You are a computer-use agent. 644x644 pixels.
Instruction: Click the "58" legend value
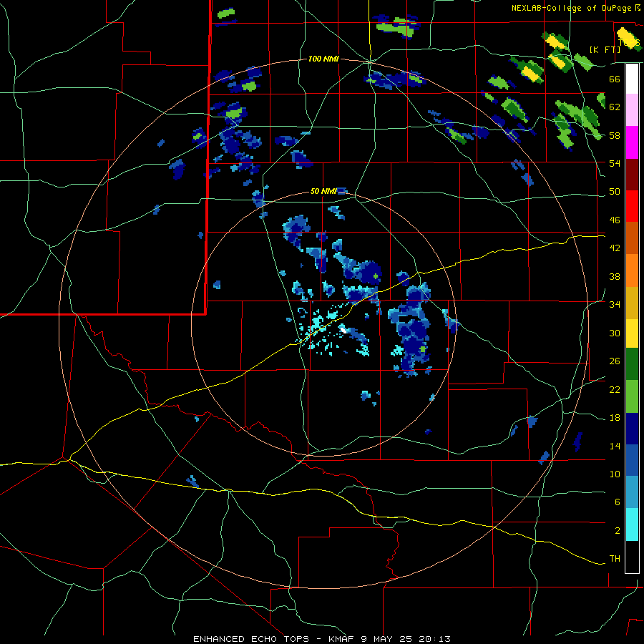tap(615, 135)
